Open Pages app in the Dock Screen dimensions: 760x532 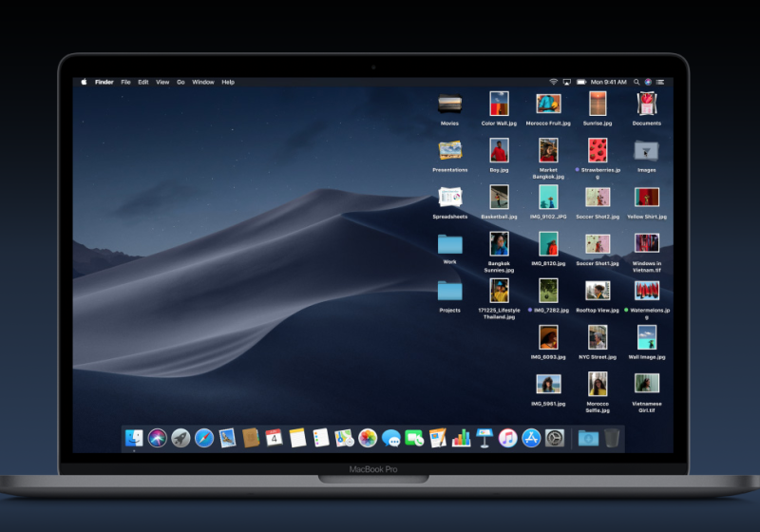click(x=438, y=438)
